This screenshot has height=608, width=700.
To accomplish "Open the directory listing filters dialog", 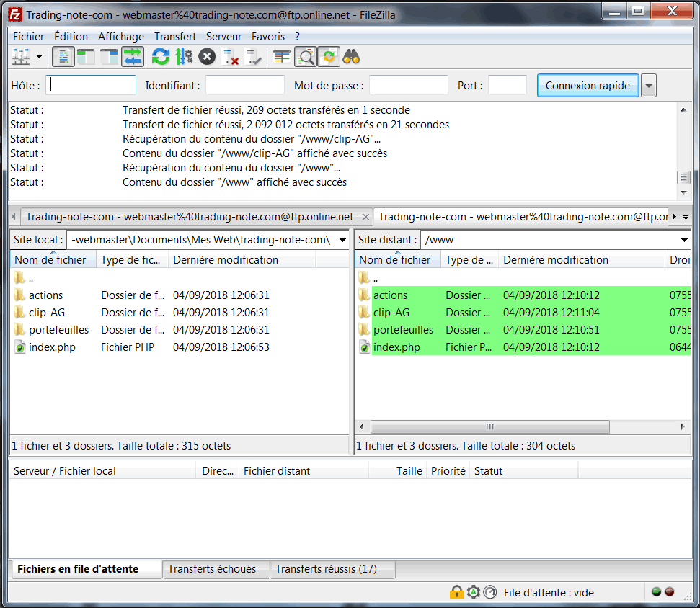I will [282, 57].
